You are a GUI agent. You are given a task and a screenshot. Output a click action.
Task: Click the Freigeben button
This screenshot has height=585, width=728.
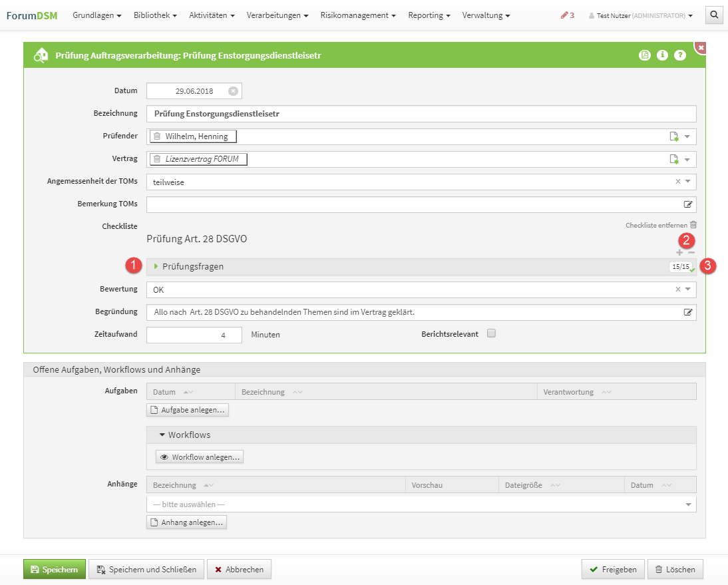pos(613,569)
